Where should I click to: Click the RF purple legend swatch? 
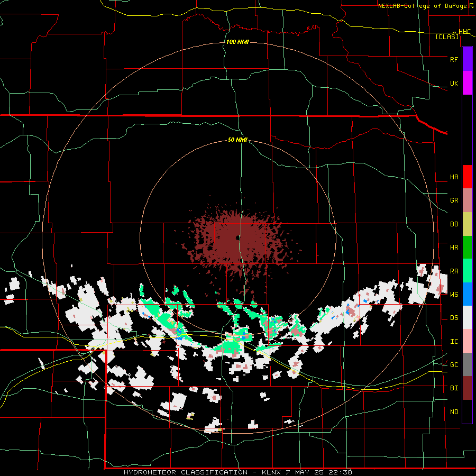pyautogui.click(x=467, y=59)
